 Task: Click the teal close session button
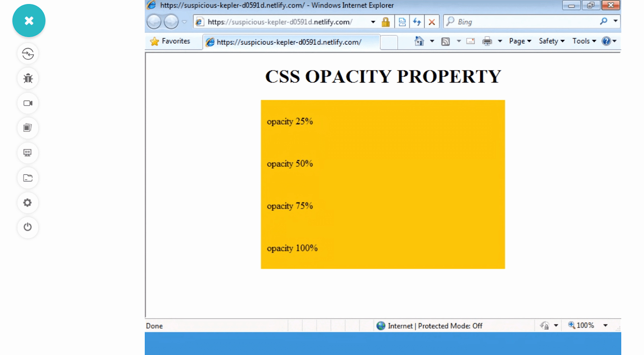[x=29, y=21]
